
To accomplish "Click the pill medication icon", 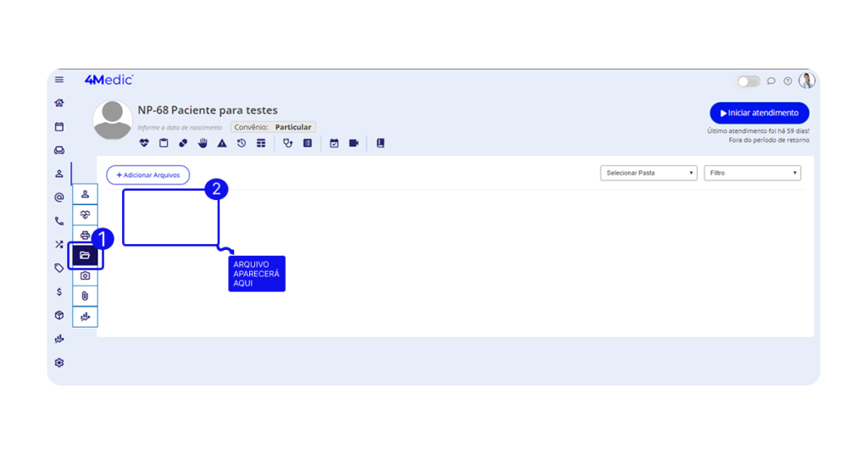I will 183,143.
